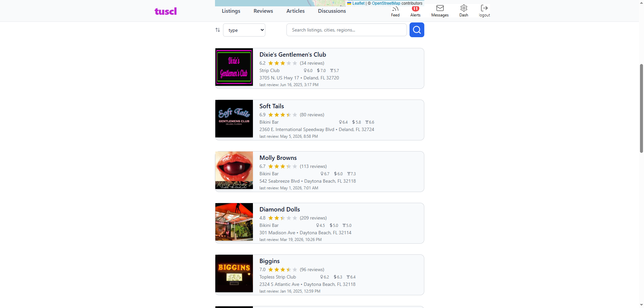644x308 pixels.
Task: Click the glass score 7.3 for Molly Browns
Action: coord(351,174)
